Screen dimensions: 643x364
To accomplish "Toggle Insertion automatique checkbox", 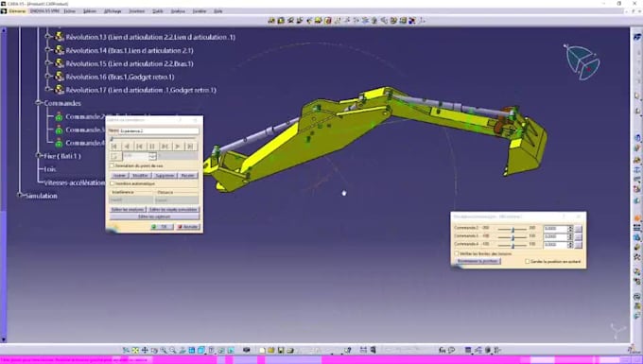I will click(112, 183).
